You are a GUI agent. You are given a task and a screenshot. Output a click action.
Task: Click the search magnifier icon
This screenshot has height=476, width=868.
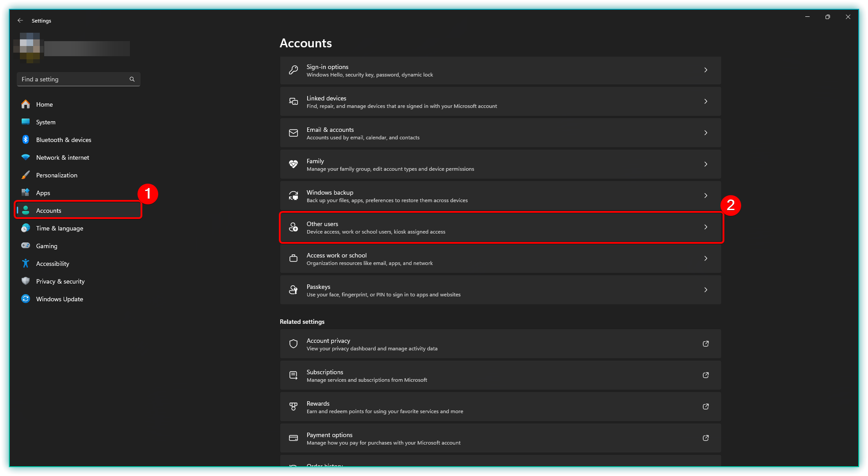pyautogui.click(x=132, y=79)
